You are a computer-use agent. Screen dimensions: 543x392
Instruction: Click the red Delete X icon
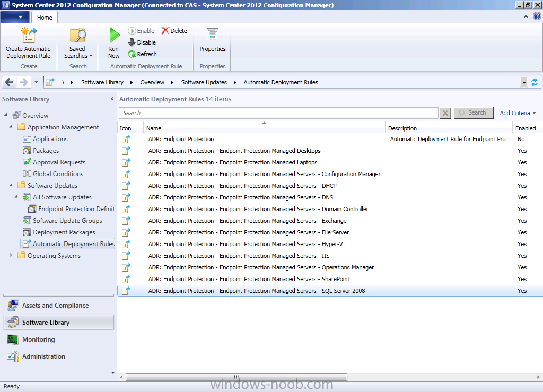165,31
